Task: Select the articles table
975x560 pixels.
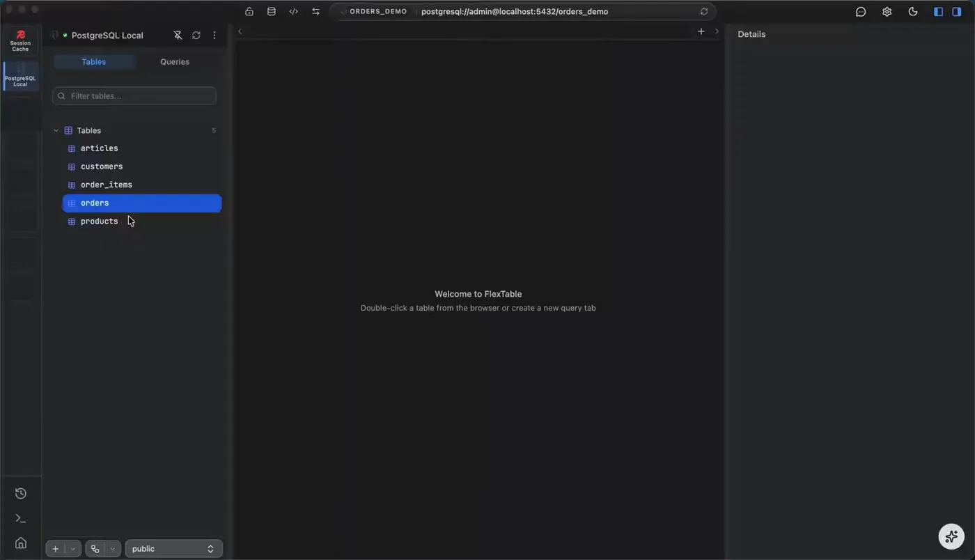Action: pyautogui.click(x=142, y=148)
